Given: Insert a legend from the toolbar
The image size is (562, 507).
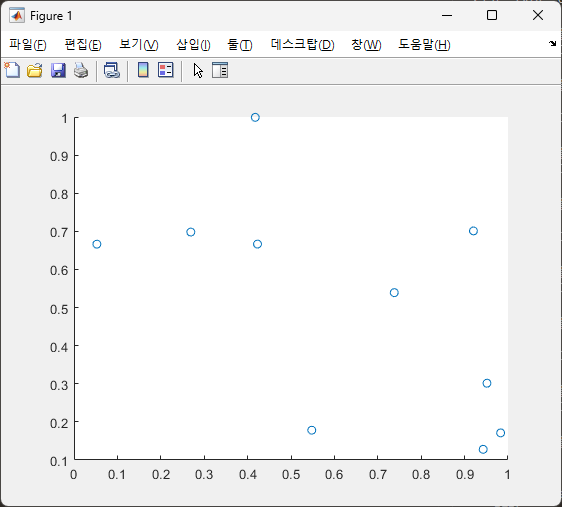Looking at the screenshot, I should click(166, 70).
